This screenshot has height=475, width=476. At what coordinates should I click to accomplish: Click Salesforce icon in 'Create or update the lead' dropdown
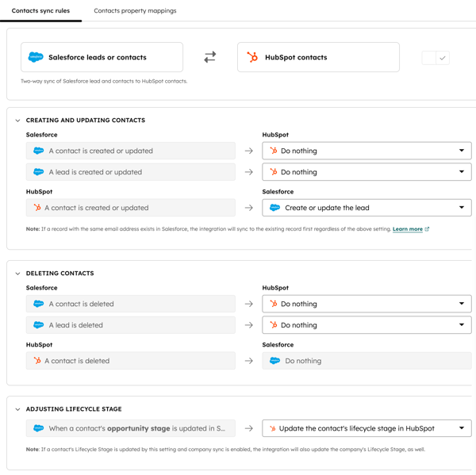pyautogui.click(x=274, y=208)
